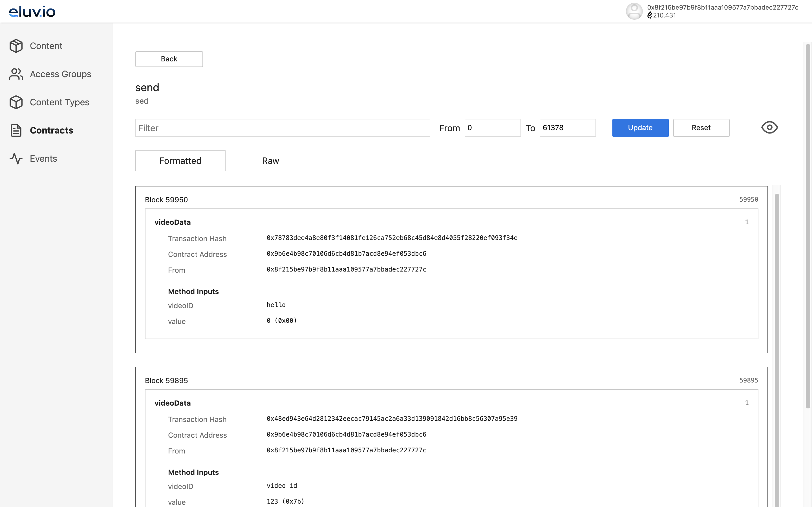Click the Block 59950 transaction hash
The width and height of the screenshot is (812, 507).
pyautogui.click(x=392, y=238)
